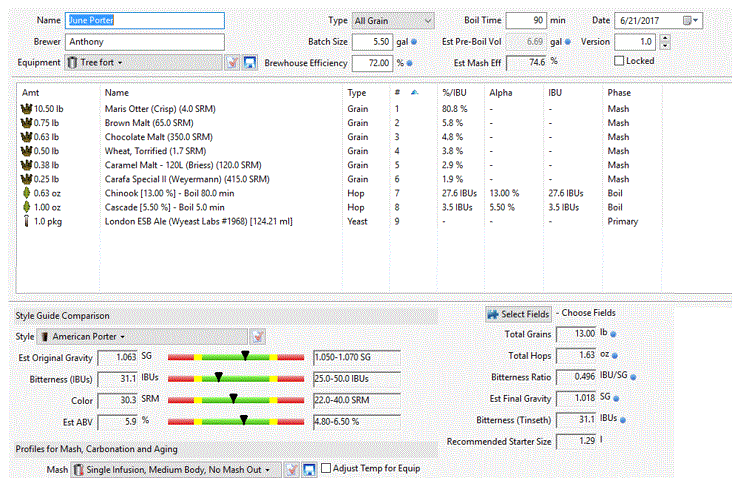Click the save icon next to Equipment profile
Screen dimensions: 747x487
coord(250,62)
